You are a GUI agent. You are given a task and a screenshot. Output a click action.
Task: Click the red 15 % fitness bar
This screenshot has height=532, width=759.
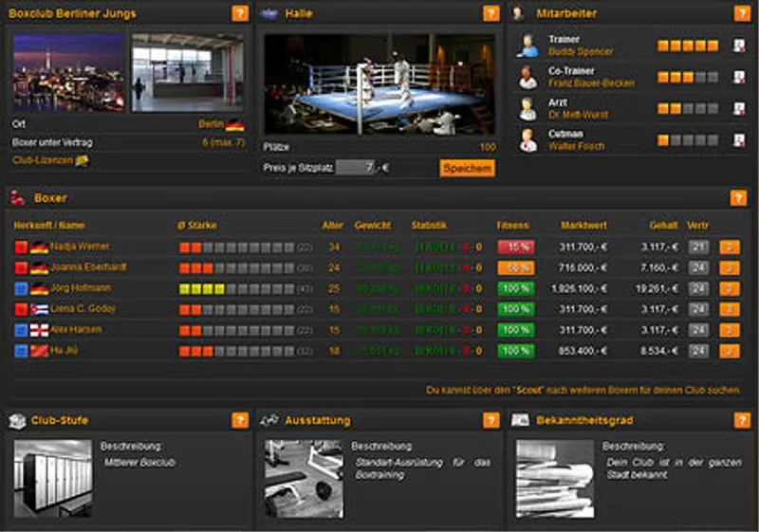516,248
